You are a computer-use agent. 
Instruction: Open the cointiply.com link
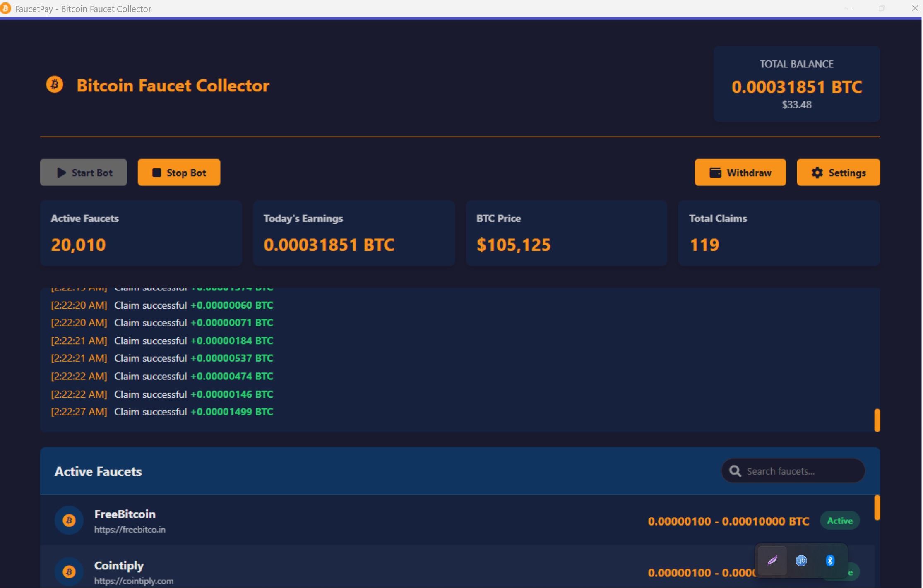pos(134,581)
